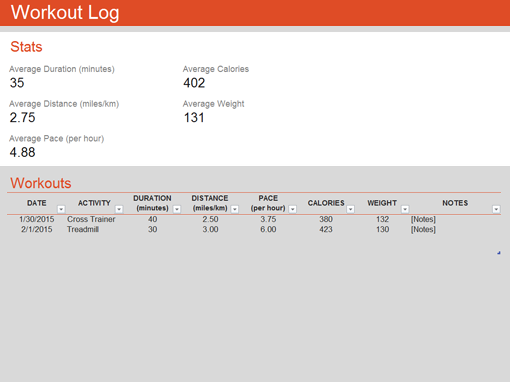
Task: Open the ACTIVITY column filter dropdown
Action: 119,209
